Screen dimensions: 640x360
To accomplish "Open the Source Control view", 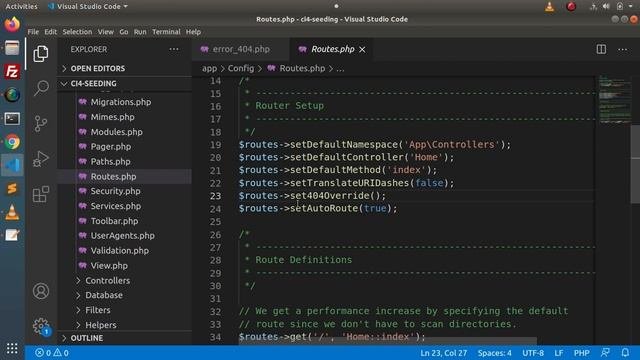I will 41,124.
